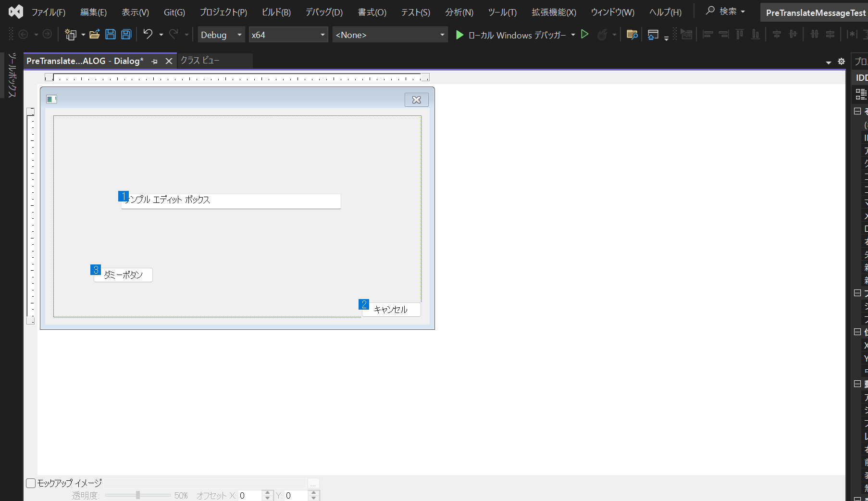Click the New Project toolbar icon

tap(71, 35)
